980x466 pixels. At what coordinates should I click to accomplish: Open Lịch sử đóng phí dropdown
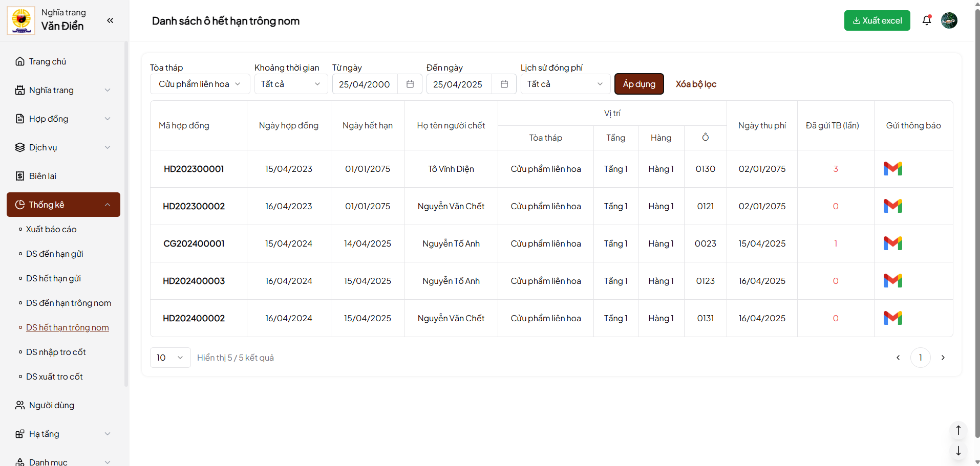click(565, 84)
